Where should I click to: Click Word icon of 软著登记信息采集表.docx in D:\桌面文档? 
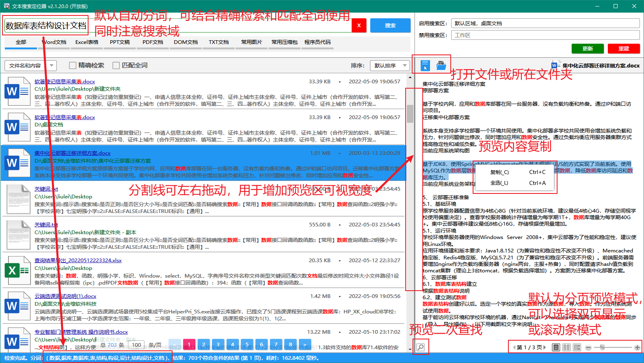pyautogui.click(x=17, y=127)
